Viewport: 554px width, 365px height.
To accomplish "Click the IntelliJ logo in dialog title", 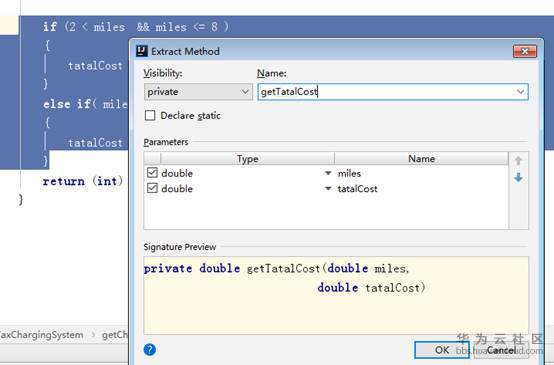I will [142, 51].
